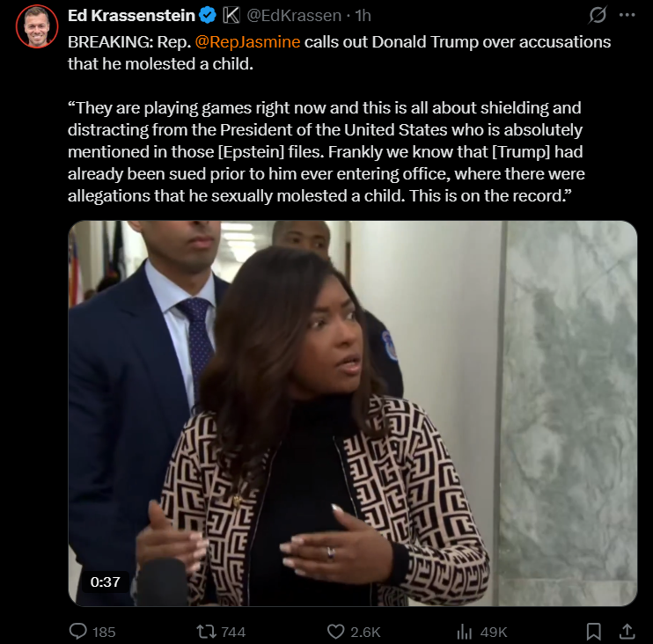Open the post via the 1h timestamp
653x644 pixels.
(363, 16)
